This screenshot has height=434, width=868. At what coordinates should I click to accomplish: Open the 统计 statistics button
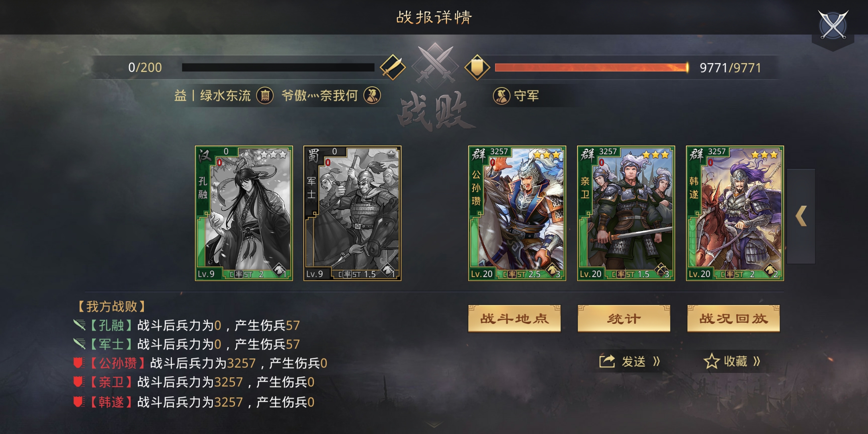point(624,319)
